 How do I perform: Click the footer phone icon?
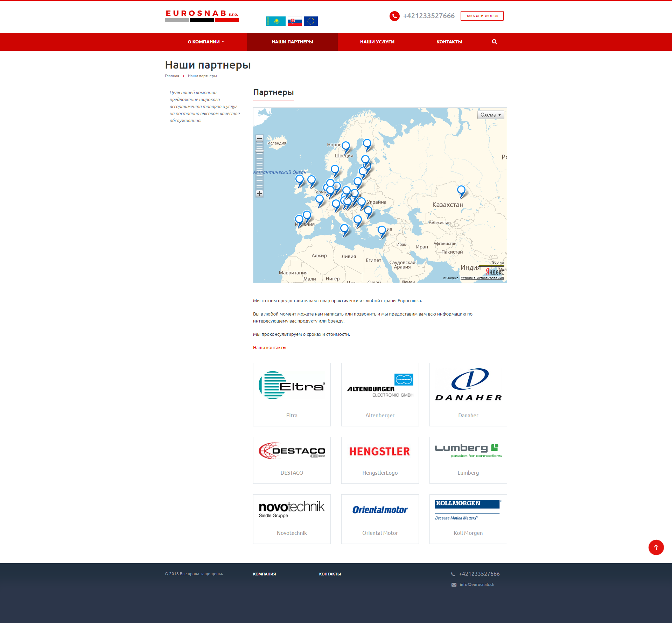click(453, 574)
